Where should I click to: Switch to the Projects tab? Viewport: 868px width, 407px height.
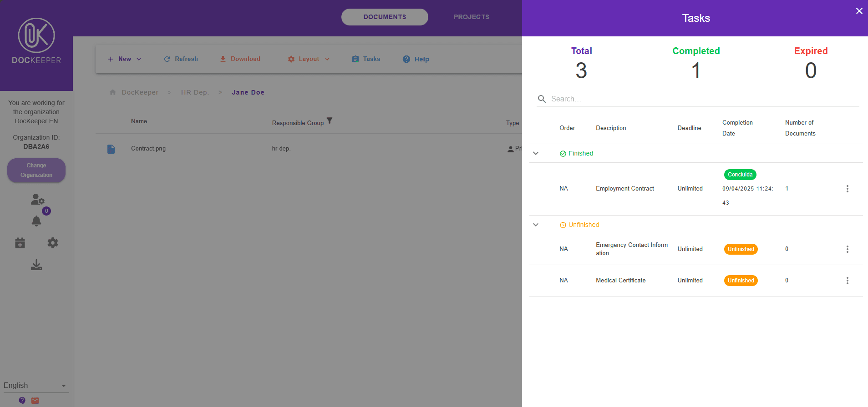[x=471, y=17]
